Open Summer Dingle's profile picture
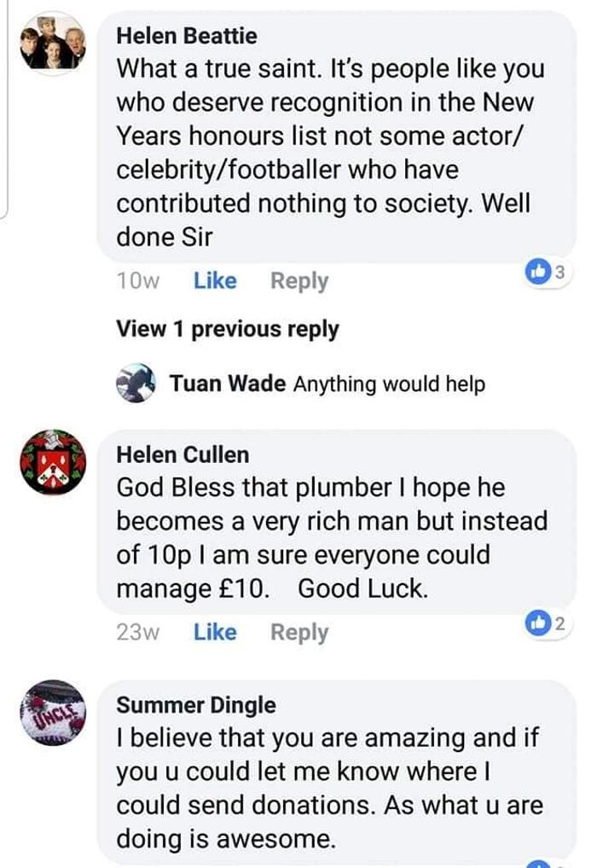The width and height of the screenshot is (597, 868). click(x=53, y=711)
